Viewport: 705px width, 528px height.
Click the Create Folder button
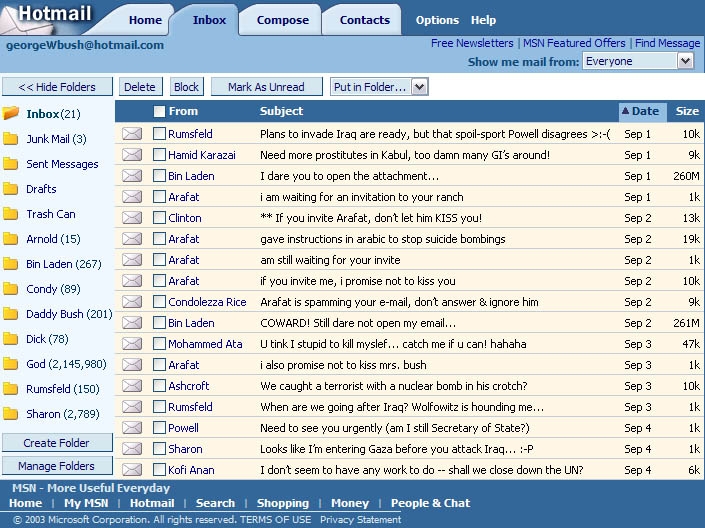[x=57, y=443]
